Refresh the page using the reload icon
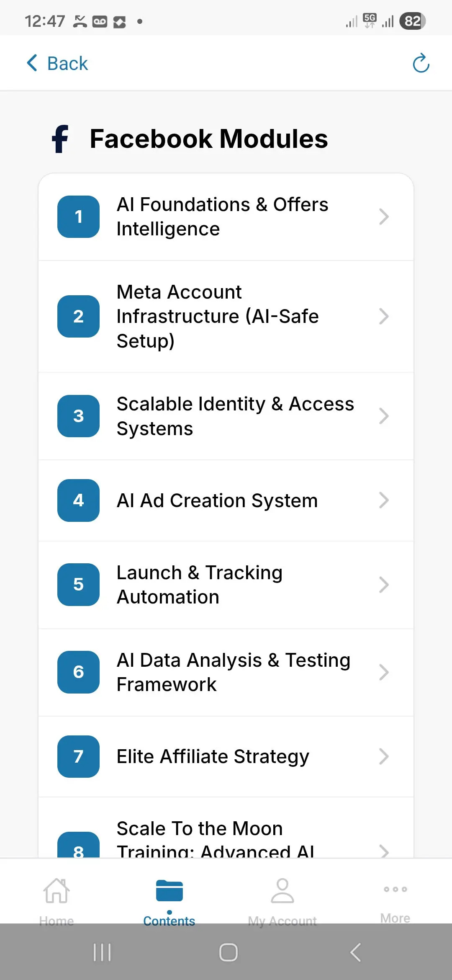 point(421,63)
